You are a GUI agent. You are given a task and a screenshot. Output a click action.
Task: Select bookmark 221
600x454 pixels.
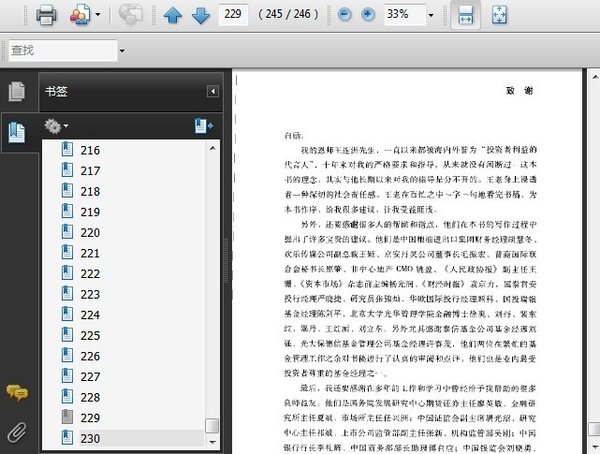coord(90,253)
